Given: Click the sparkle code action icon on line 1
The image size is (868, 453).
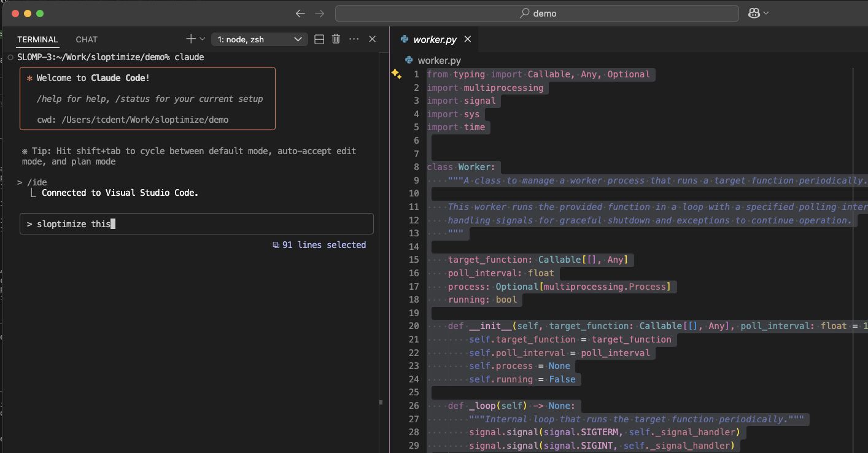Looking at the screenshot, I should pyautogui.click(x=396, y=74).
